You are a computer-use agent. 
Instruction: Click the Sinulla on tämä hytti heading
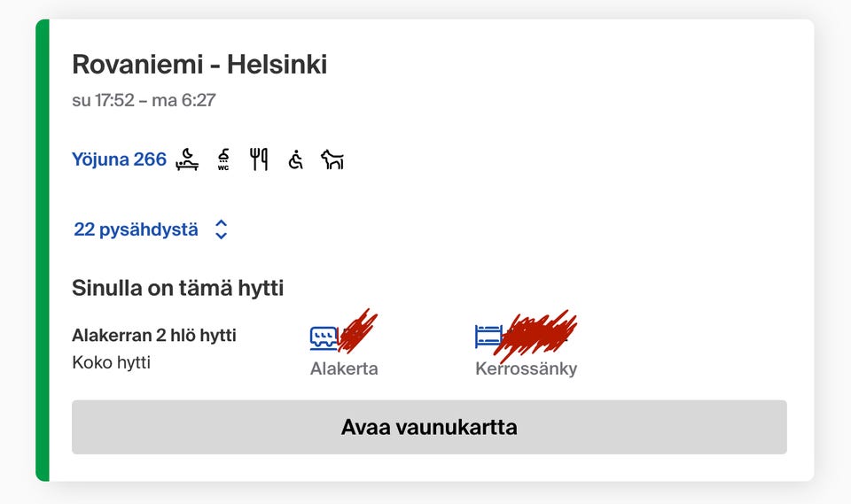click(x=177, y=288)
